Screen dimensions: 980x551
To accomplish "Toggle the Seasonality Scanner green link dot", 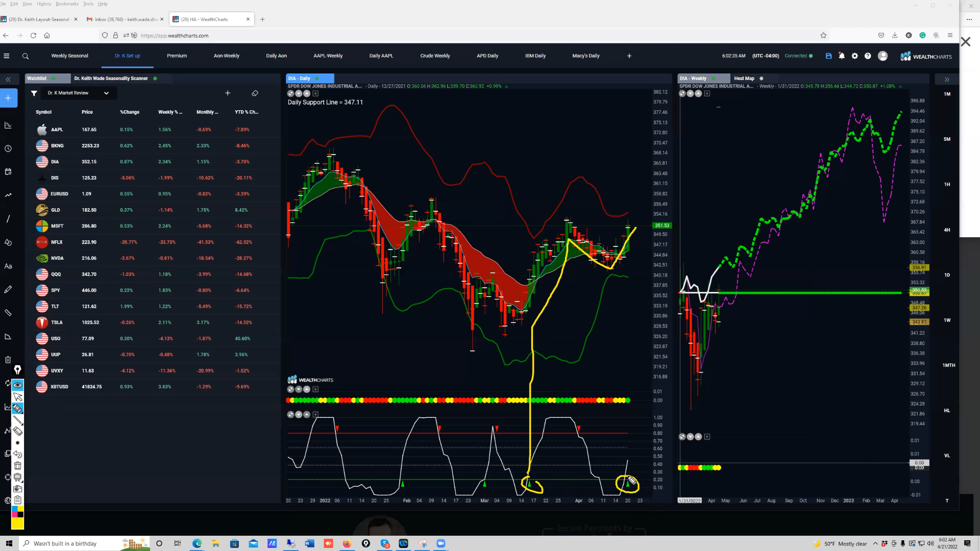I will (155, 79).
